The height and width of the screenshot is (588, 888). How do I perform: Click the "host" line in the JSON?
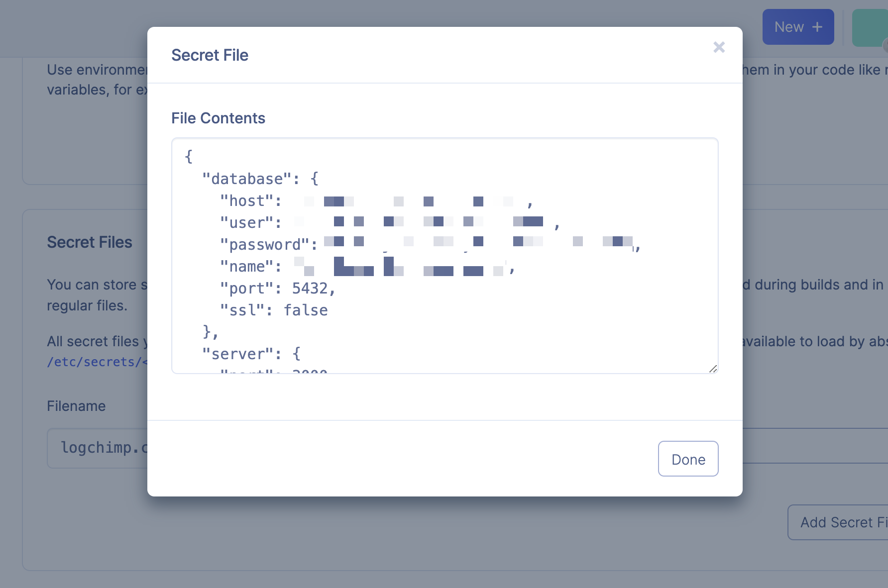tap(251, 200)
